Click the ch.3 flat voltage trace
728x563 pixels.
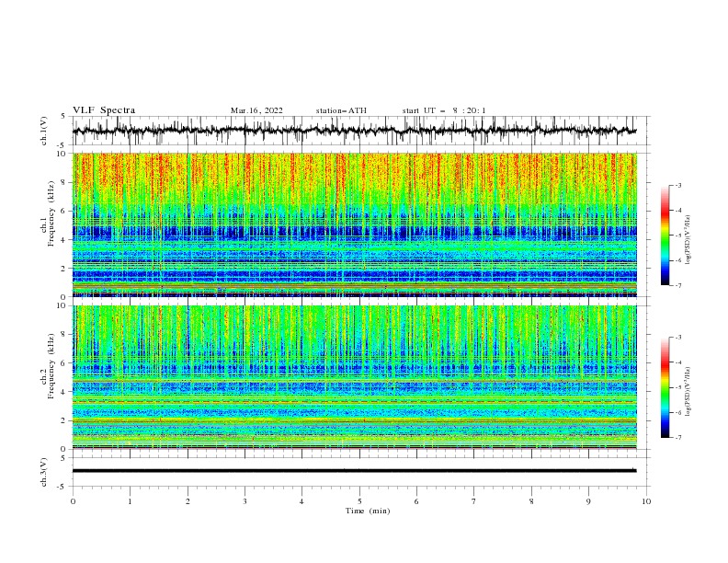click(x=354, y=471)
